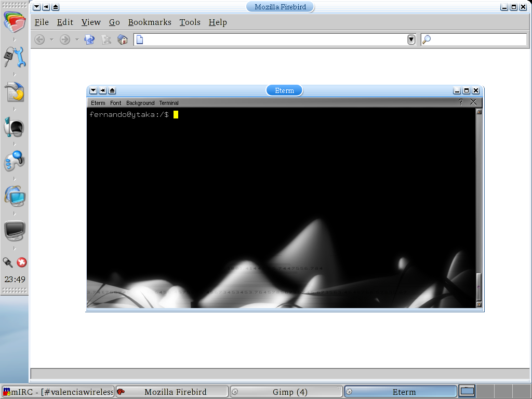
Task: Close the Eterm menubar with X icon
Action: pyautogui.click(x=473, y=102)
